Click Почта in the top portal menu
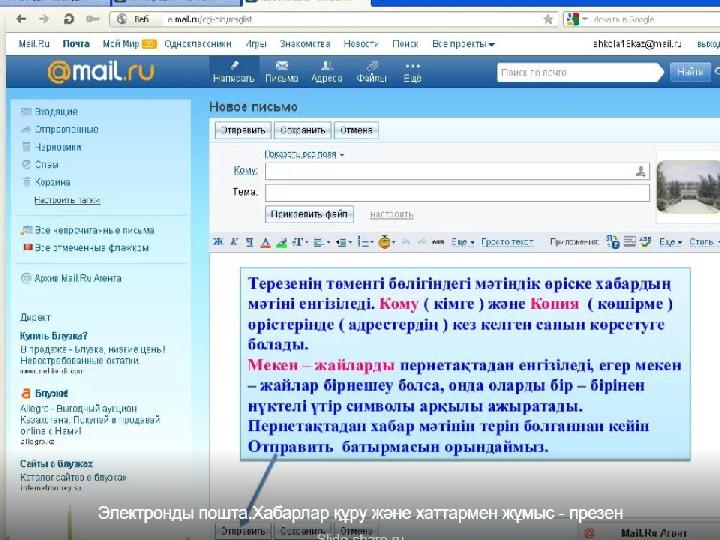Viewport: 720px width, 540px height. point(76,44)
